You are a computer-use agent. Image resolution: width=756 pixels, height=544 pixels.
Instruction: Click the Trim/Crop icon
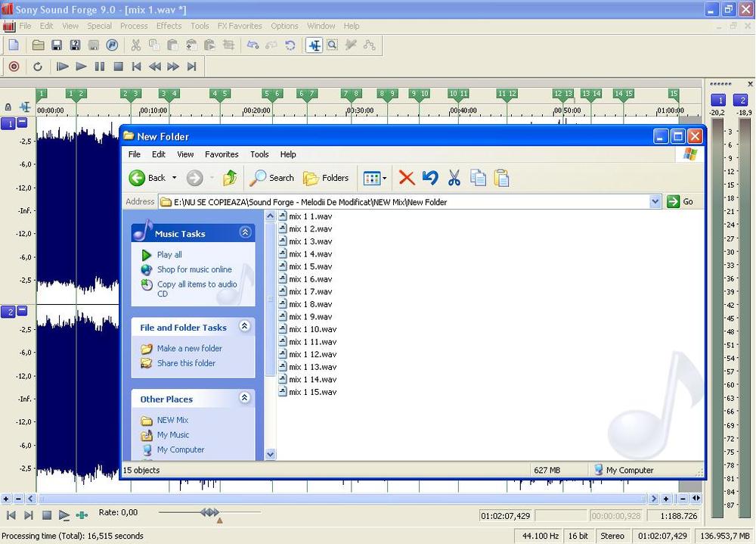[228, 45]
